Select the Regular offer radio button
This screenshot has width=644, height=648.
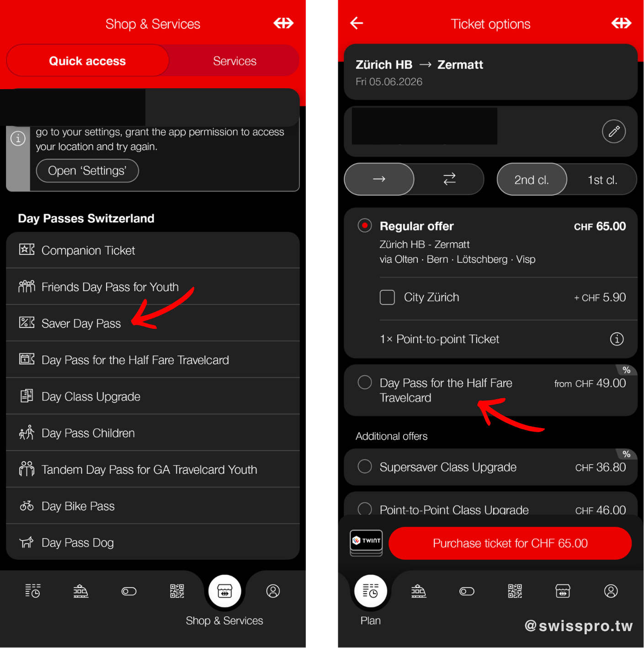point(365,226)
